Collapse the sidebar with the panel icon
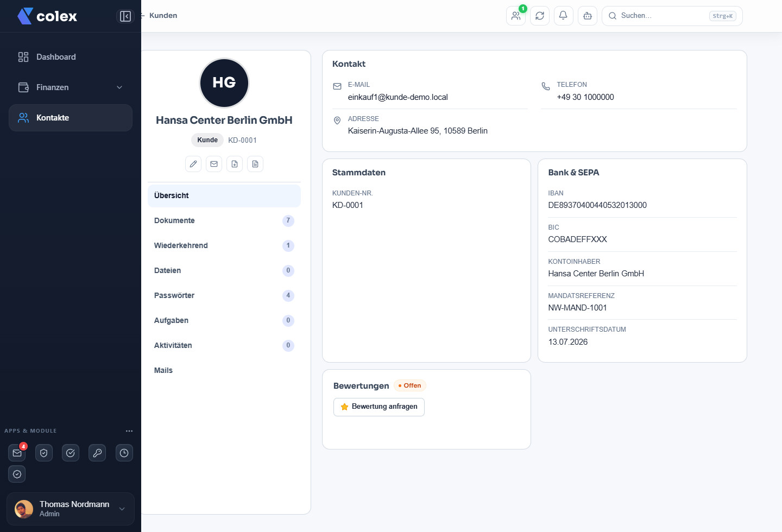The height and width of the screenshot is (532, 782). (x=125, y=16)
